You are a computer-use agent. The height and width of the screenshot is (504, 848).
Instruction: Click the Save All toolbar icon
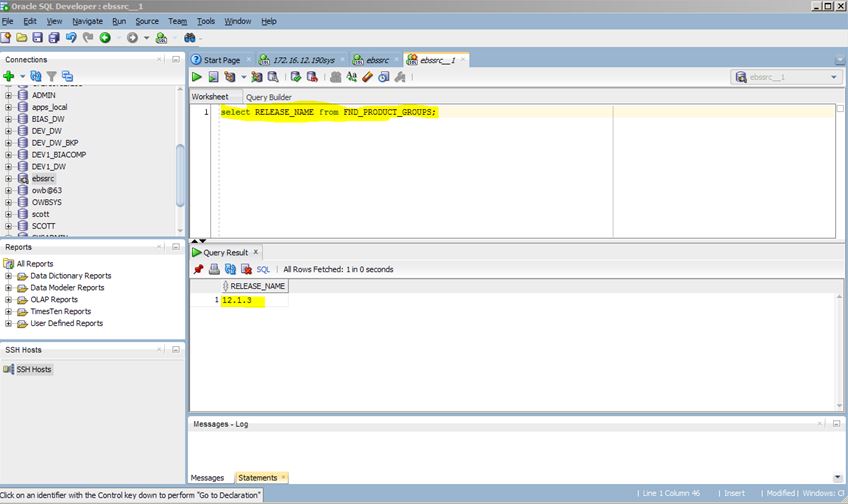click(x=54, y=37)
